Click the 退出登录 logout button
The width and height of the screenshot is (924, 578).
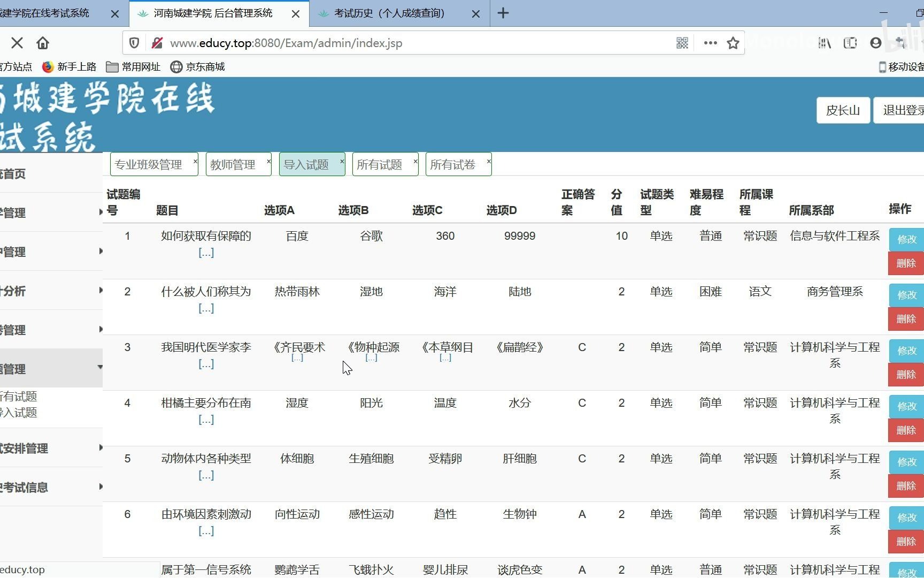[900, 110]
